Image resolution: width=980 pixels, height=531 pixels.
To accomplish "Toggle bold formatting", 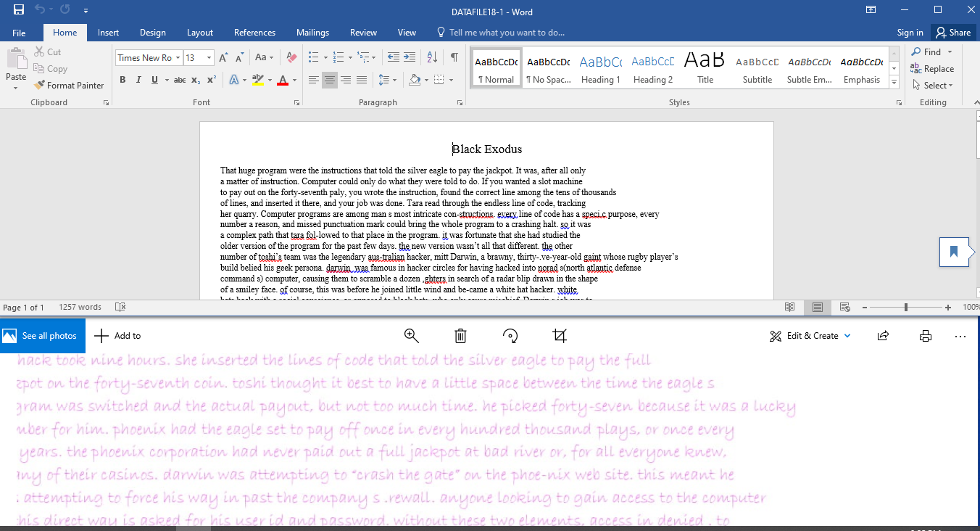I will (x=122, y=80).
